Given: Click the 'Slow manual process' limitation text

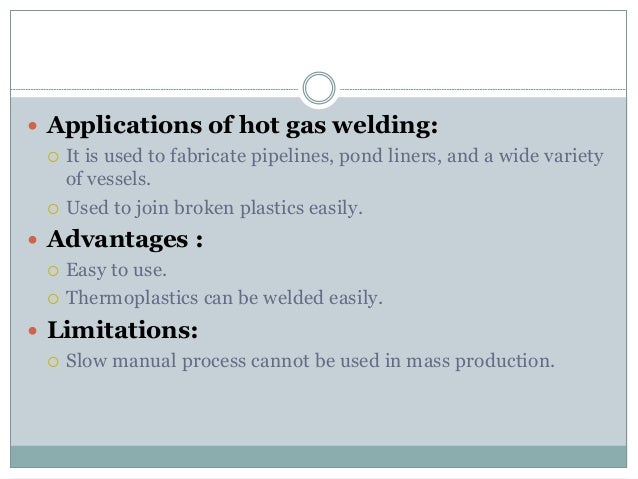Looking at the screenshot, I should [x=310, y=361].
